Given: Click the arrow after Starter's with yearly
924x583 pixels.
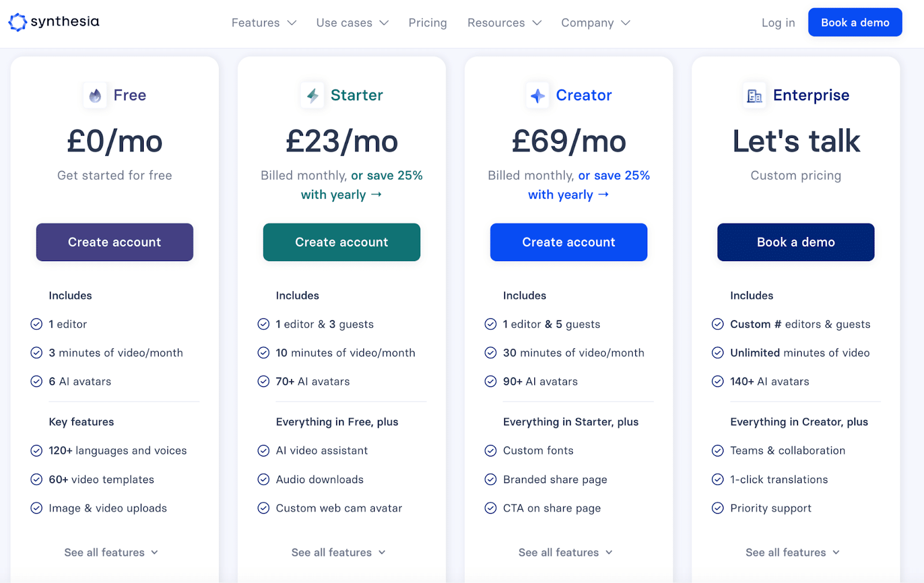Looking at the screenshot, I should click(377, 195).
